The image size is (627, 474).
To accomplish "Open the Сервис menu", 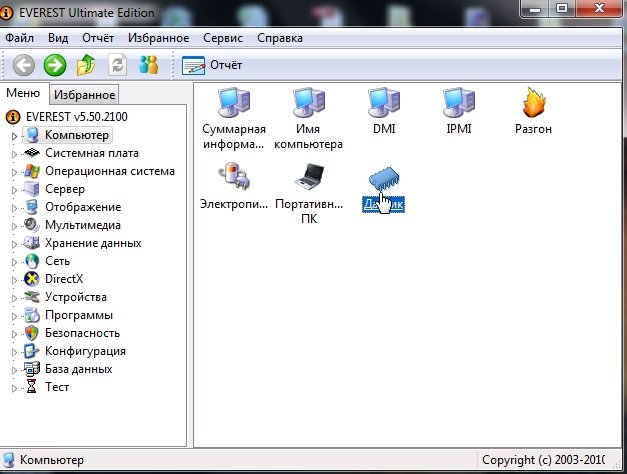I will point(223,38).
